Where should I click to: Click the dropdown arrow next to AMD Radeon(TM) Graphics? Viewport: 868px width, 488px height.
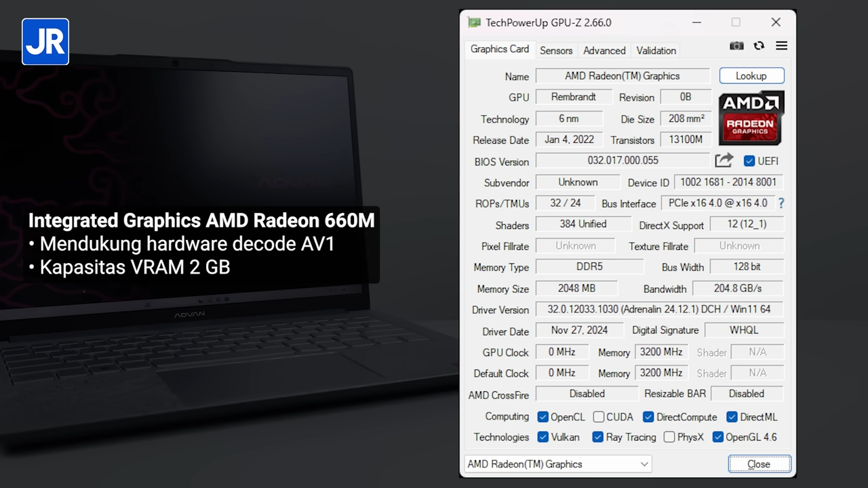[x=644, y=464]
